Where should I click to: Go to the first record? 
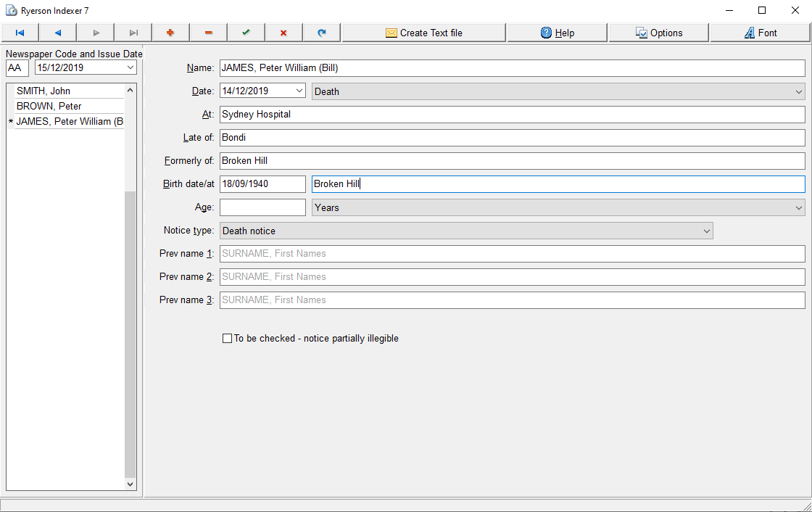[x=20, y=33]
